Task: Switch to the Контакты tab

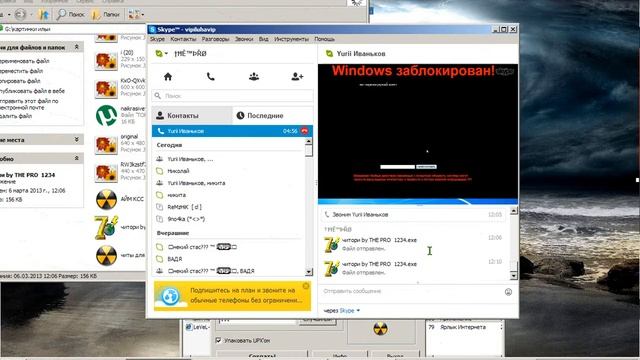Action: (192, 116)
